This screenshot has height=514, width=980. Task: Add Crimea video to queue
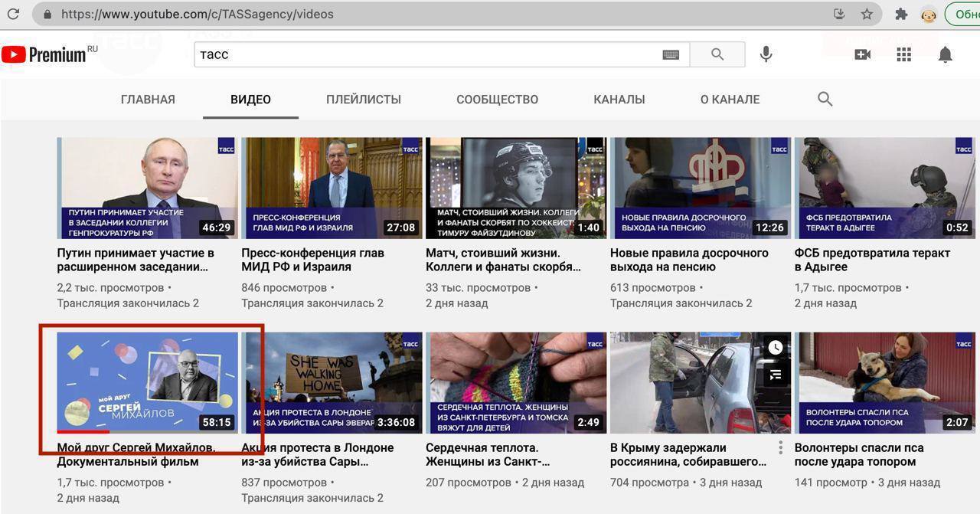(776, 375)
